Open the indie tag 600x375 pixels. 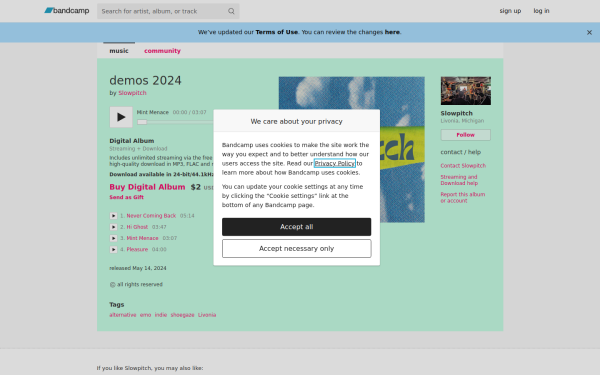tap(161, 315)
